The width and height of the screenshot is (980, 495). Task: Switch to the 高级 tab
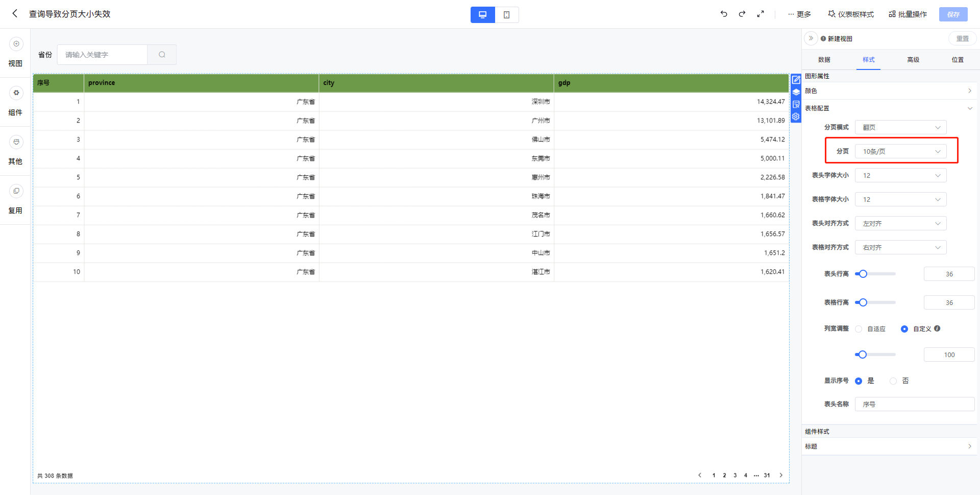click(x=913, y=60)
